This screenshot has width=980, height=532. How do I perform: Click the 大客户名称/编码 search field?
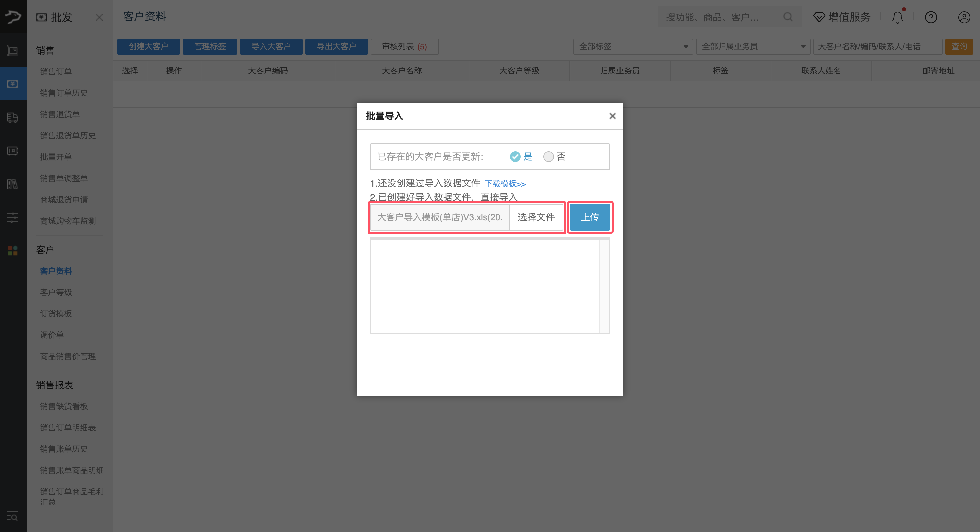[x=877, y=46]
